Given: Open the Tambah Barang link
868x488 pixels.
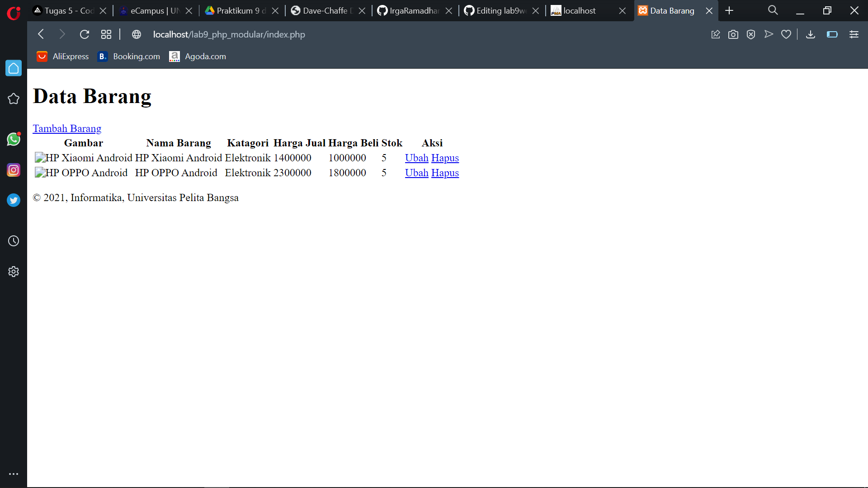Looking at the screenshot, I should [x=66, y=128].
